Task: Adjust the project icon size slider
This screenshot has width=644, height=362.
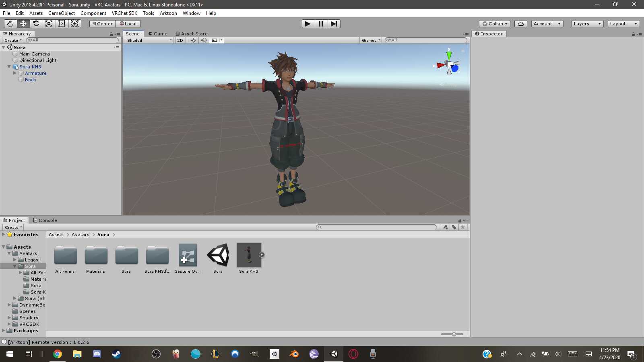Action: 454,334
